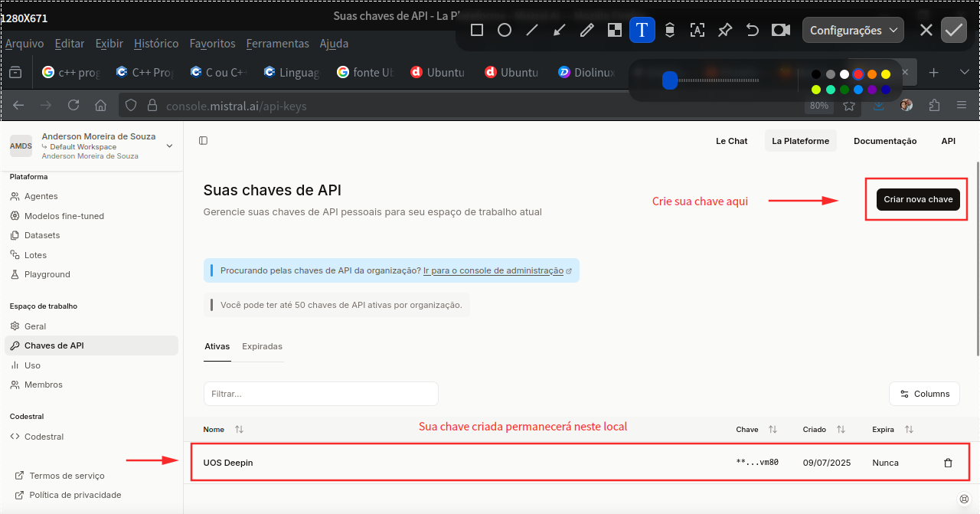Screen dimensions: 980x514
Task: Choose the orange color swatch
Action: point(872,74)
